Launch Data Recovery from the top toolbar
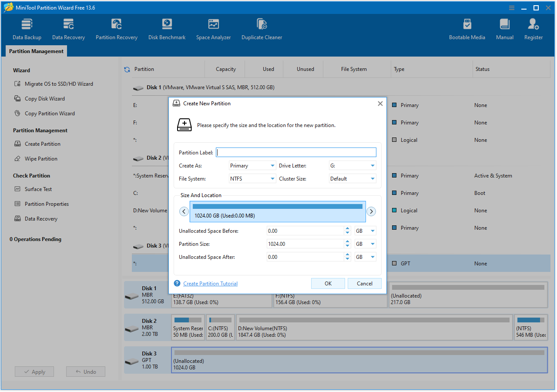This screenshot has width=557, height=392. pyautogui.click(x=68, y=28)
